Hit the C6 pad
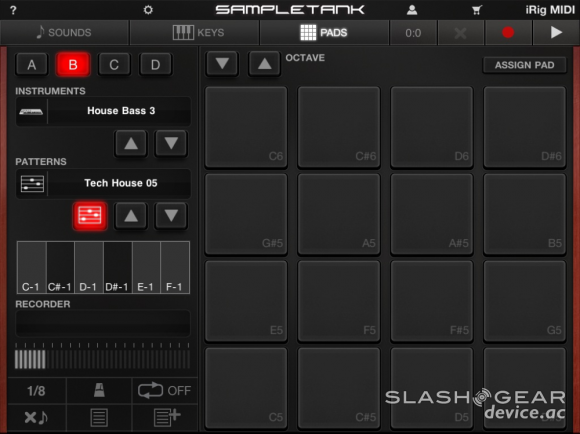The width and height of the screenshot is (580, 434). [246, 127]
